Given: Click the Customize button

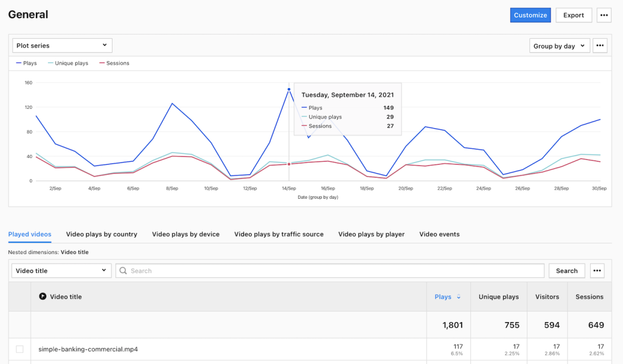Looking at the screenshot, I should click(531, 15).
